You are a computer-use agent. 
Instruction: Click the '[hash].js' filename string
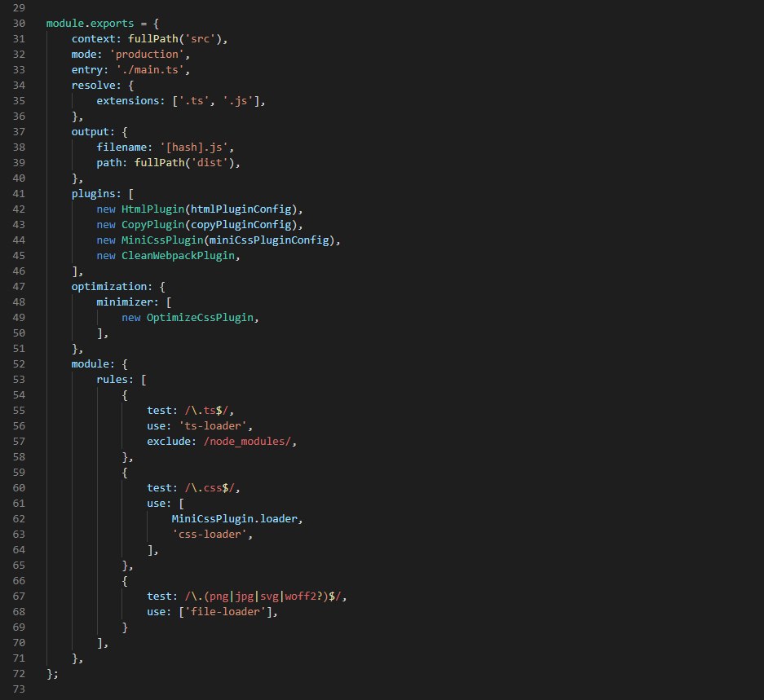194,147
